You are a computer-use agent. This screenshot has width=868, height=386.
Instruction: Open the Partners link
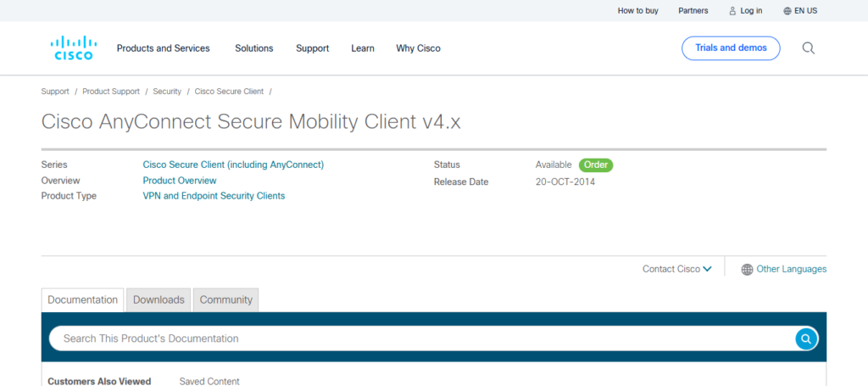(693, 10)
